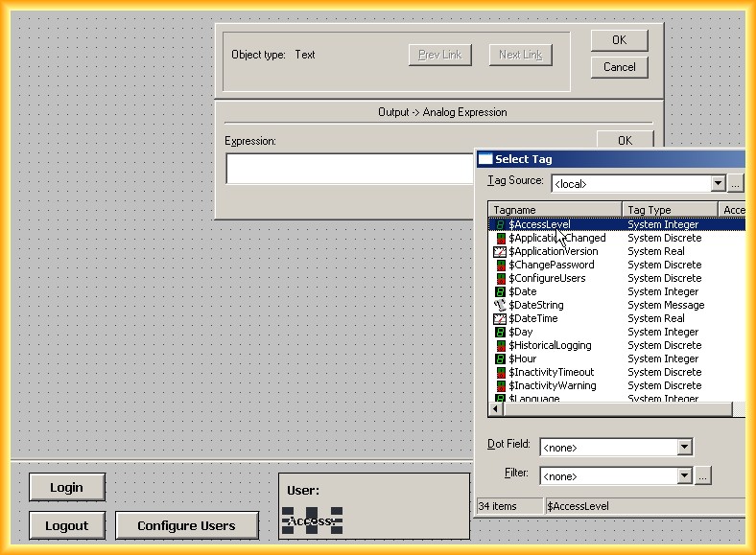Viewport: 756px width, 555px height.
Task: Click the $ChangePassword discrete tag icon
Action: point(500,265)
